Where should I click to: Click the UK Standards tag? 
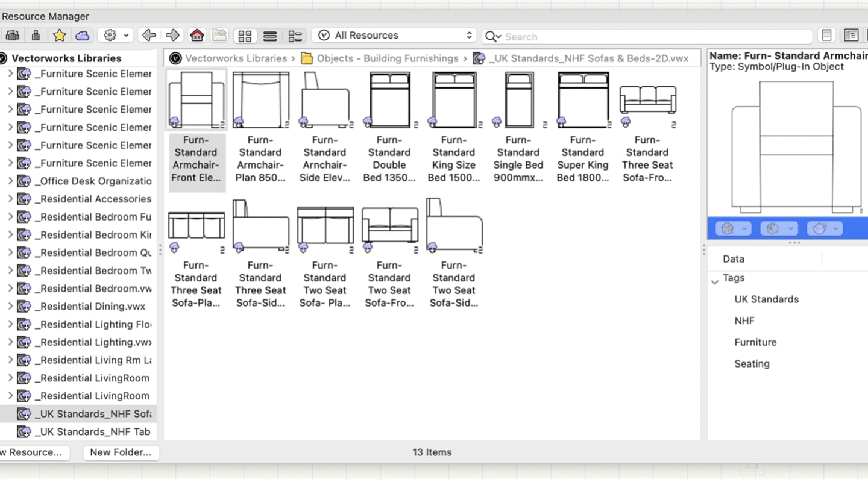point(766,299)
